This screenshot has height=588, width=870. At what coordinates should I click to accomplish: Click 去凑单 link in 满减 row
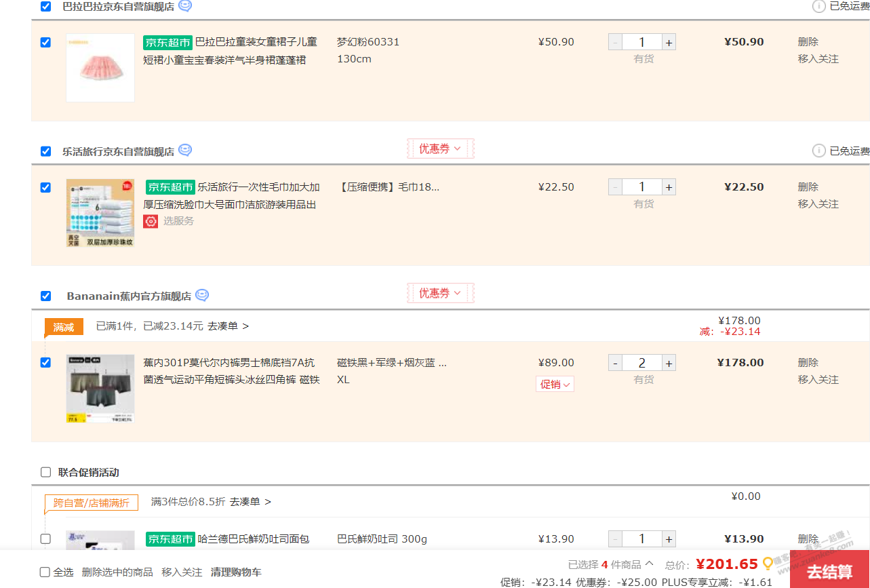(228, 326)
